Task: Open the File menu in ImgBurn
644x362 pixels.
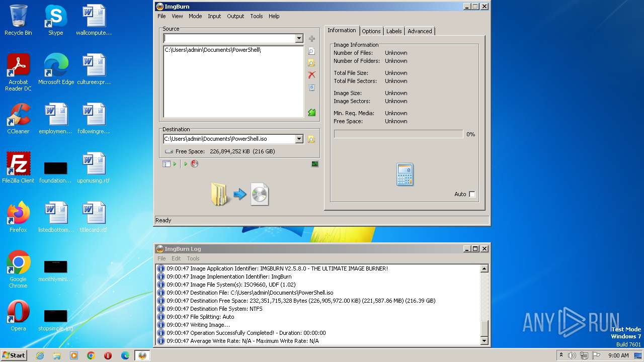Action: [162, 16]
